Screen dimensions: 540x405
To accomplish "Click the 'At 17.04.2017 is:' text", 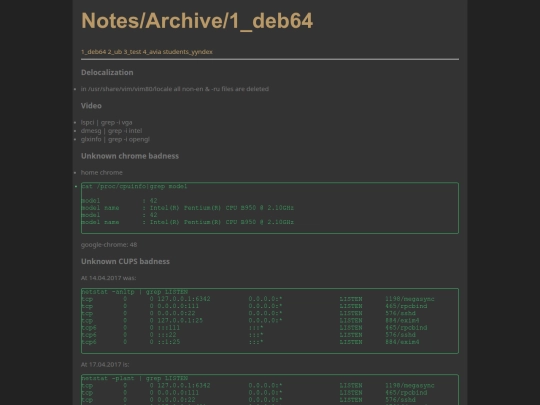I will coord(105,364).
